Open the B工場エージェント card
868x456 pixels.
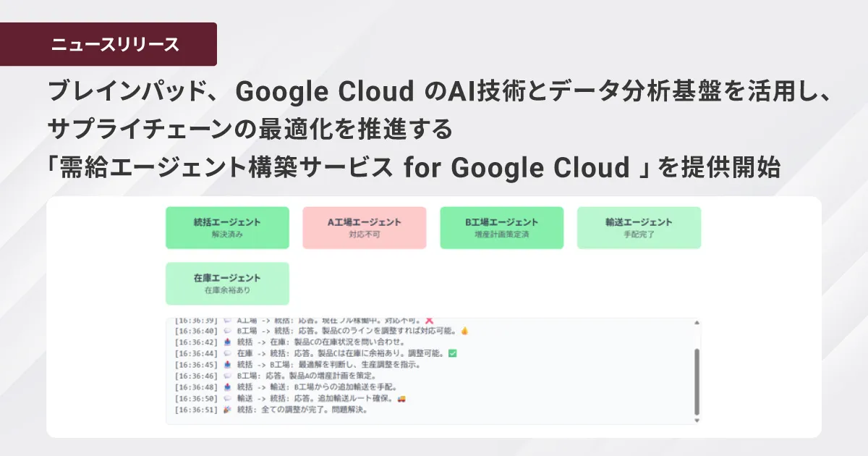501,227
